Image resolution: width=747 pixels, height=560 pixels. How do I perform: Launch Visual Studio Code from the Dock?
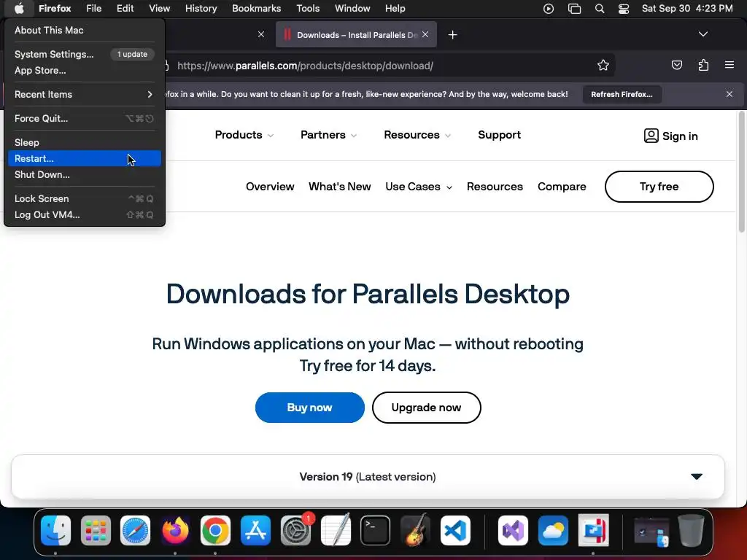point(455,530)
